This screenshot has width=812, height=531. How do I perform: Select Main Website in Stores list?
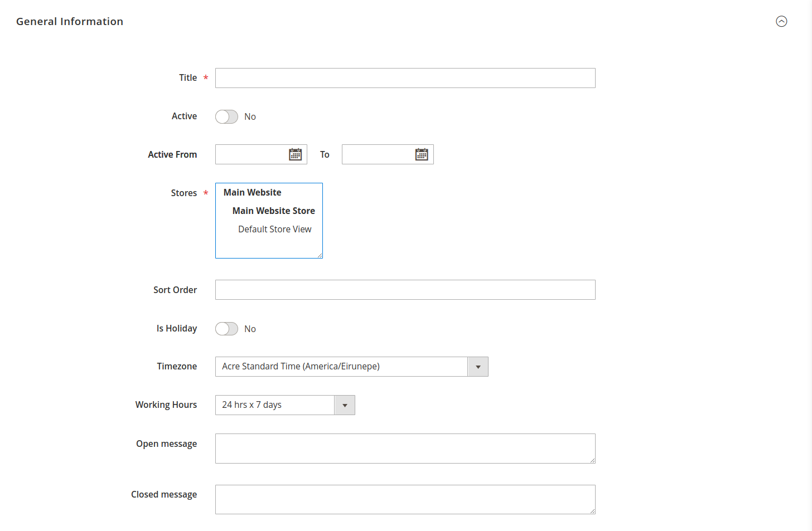[252, 192]
